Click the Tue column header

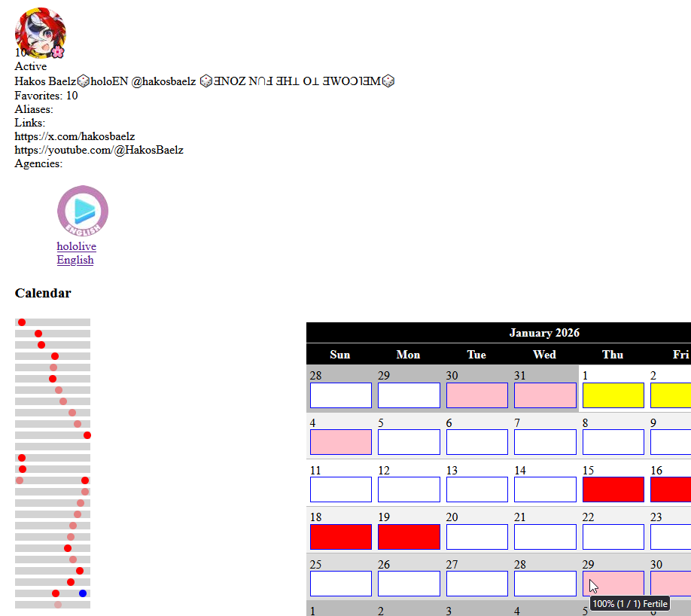point(476,355)
